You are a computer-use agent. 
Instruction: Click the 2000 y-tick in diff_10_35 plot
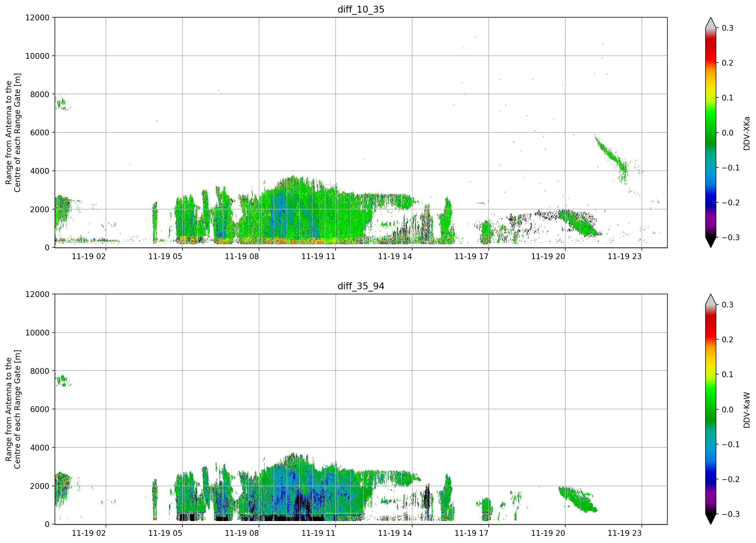pos(40,209)
